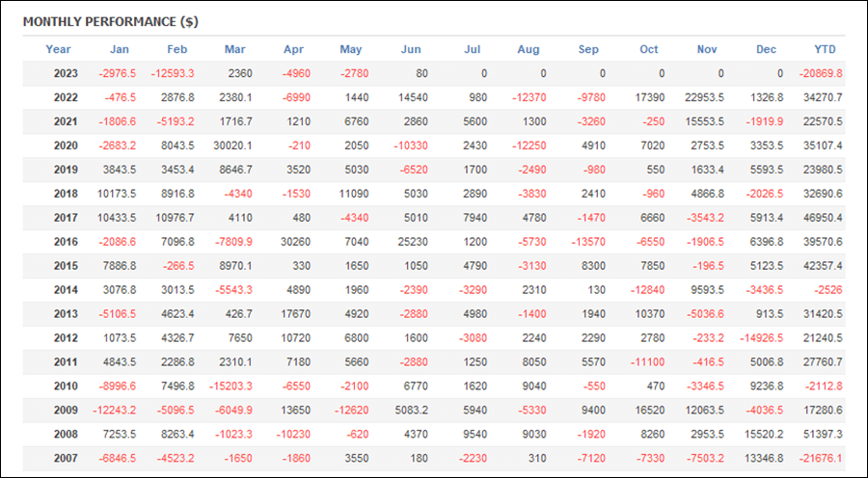The width and height of the screenshot is (868, 478).
Task: Click the 2016 June value 25230
Action: 413,242
